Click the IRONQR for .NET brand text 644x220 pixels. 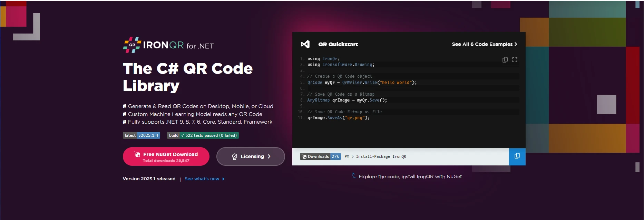178,46
